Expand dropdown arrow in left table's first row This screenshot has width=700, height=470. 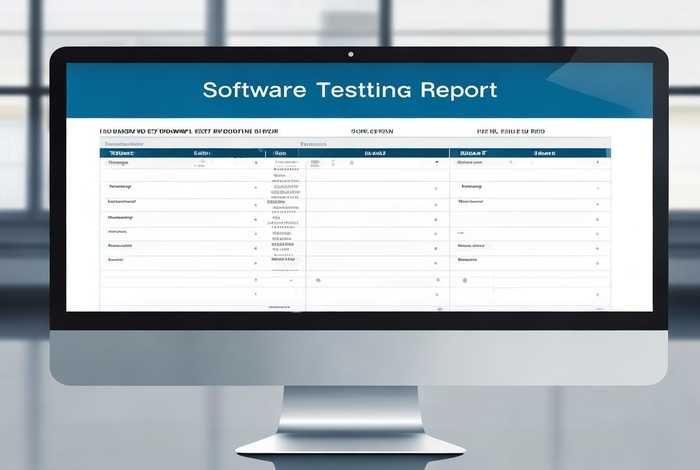[256, 162]
